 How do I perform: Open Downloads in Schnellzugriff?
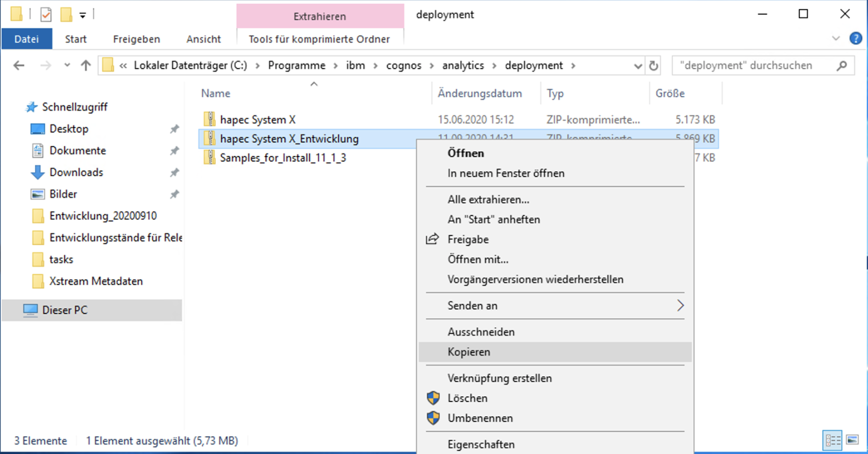pyautogui.click(x=76, y=172)
